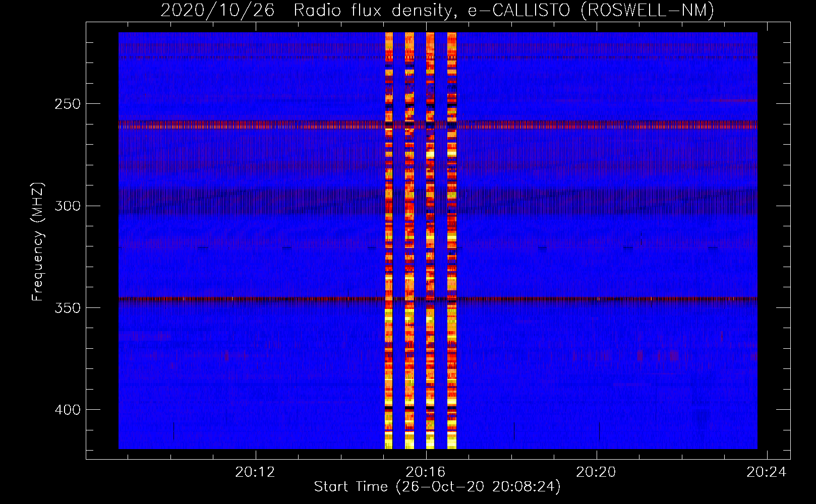Click the '400' frequency tick label
Image resolution: width=816 pixels, height=504 pixels.
click(x=68, y=410)
